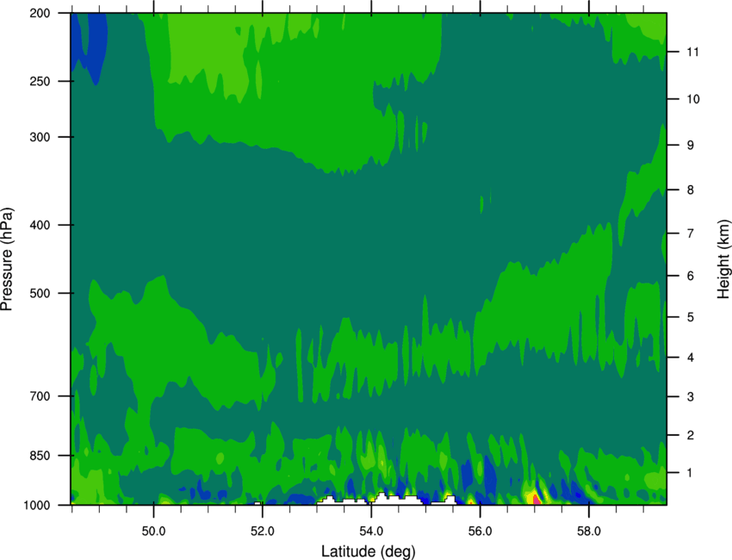Click the 58.0 latitude tick label

[x=589, y=531]
